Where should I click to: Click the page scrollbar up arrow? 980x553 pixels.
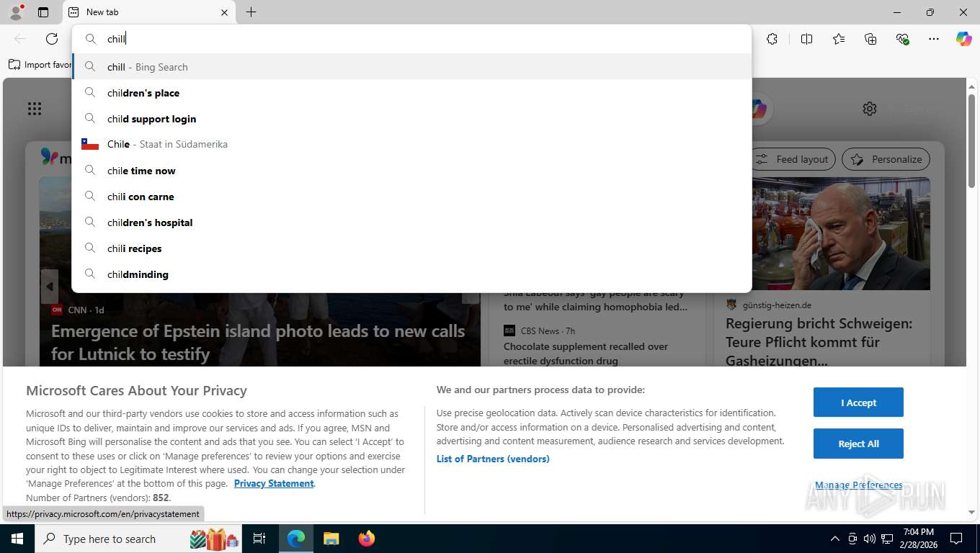pyautogui.click(x=971, y=86)
